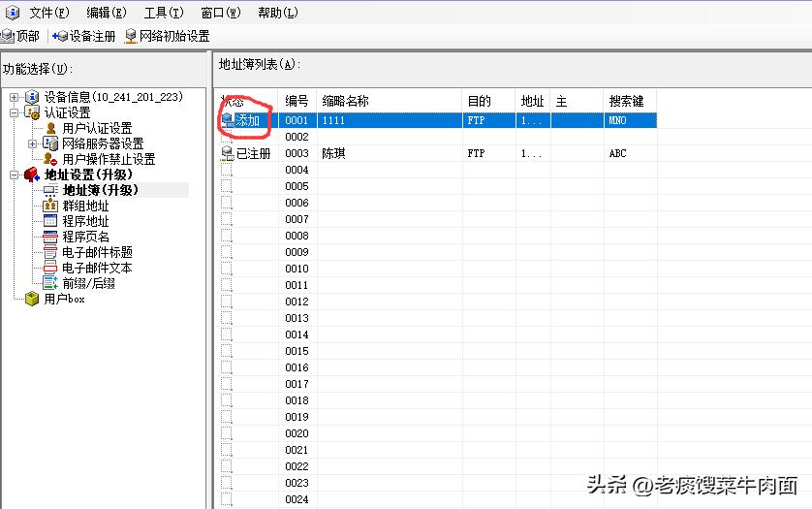Select 程序地址 in the tree

click(x=85, y=221)
